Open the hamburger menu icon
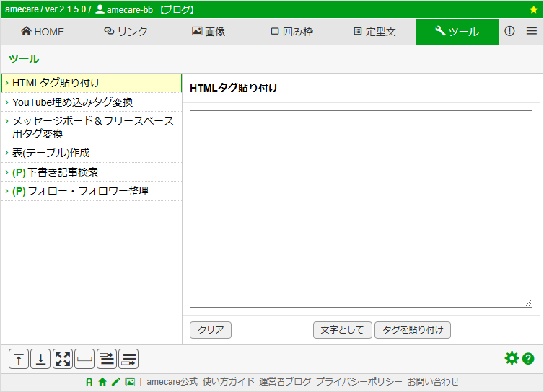544x392 pixels. point(532,32)
